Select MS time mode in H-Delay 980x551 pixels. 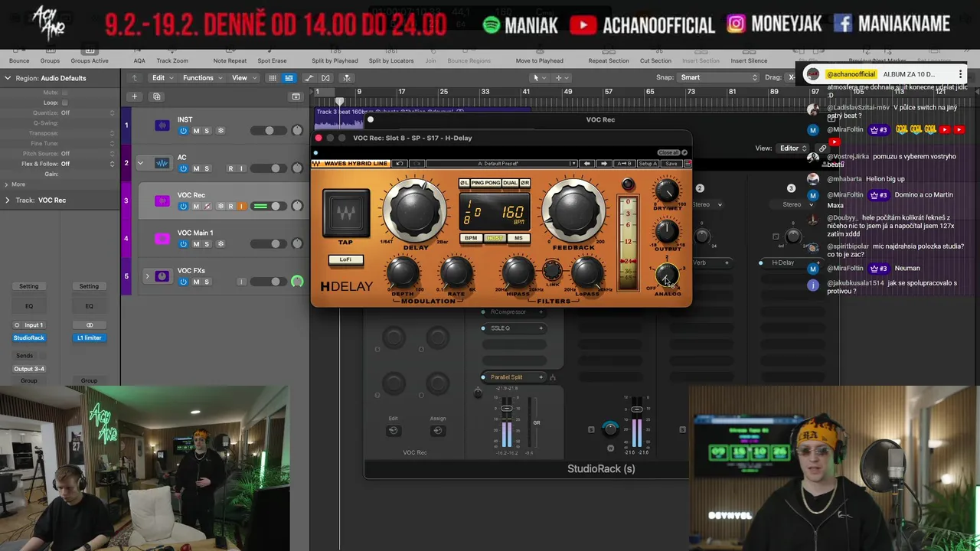(x=518, y=238)
